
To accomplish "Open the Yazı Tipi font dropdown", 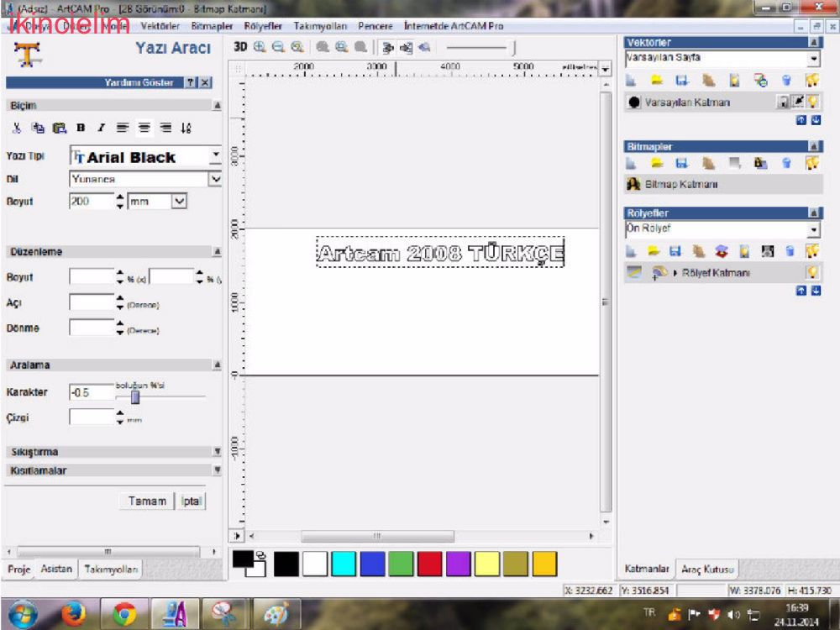I will pyautogui.click(x=215, y=156).
